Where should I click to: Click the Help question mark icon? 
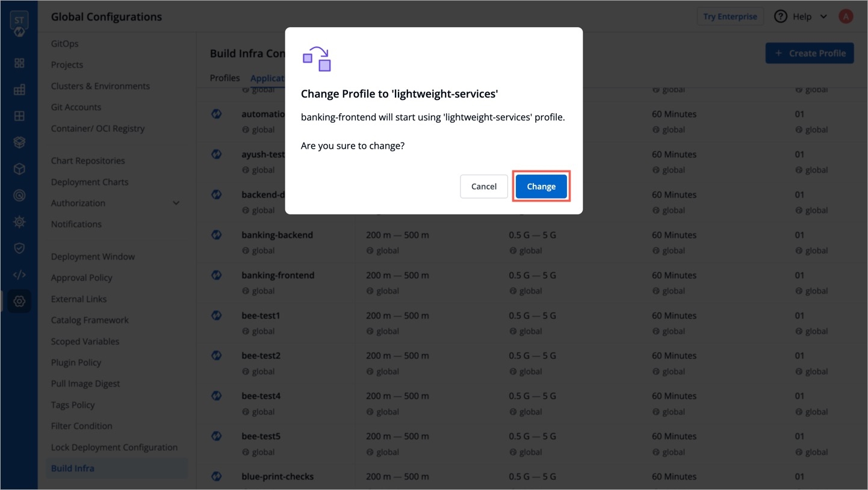point(781,17)
